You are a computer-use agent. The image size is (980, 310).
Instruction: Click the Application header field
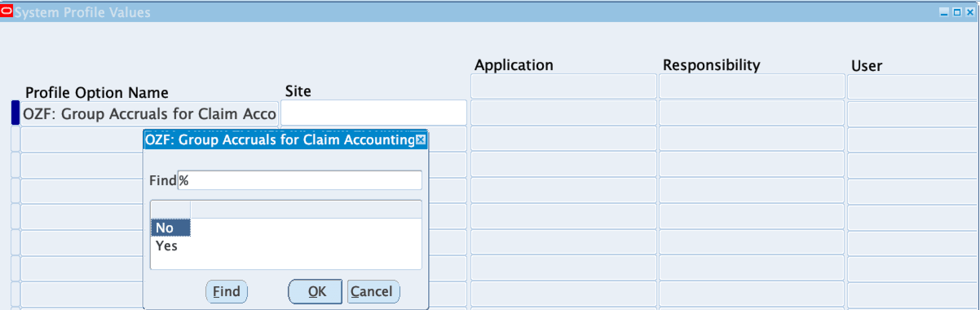563,86
